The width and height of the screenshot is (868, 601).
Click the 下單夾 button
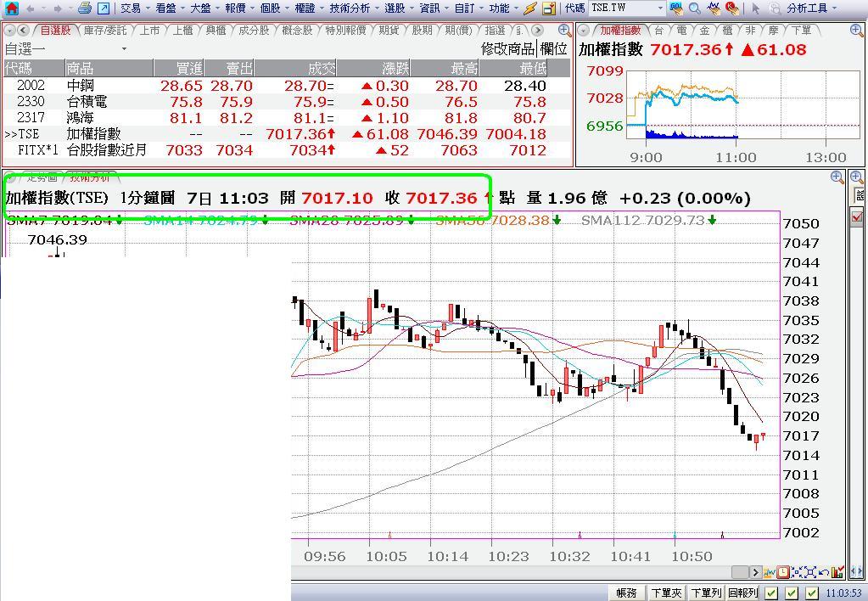click(666, 593)
